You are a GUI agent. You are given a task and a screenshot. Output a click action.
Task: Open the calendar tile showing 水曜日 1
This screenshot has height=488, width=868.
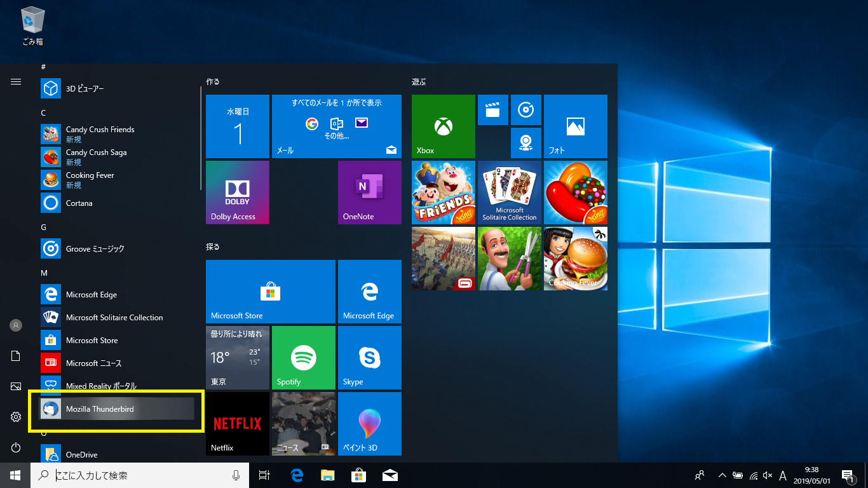(238, 126)
